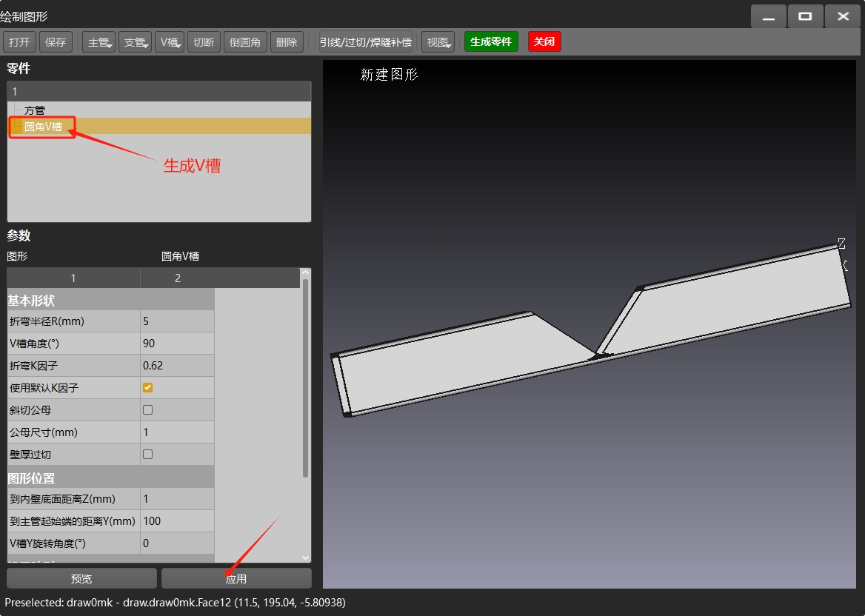Viewport: 865px width, 616px height.
Task: Open the 支管 dropdown menu
Action: (x=136, y=42)
